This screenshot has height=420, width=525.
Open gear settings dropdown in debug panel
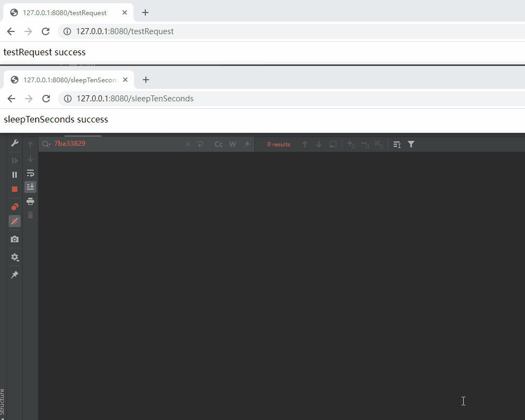click(15, 257)
